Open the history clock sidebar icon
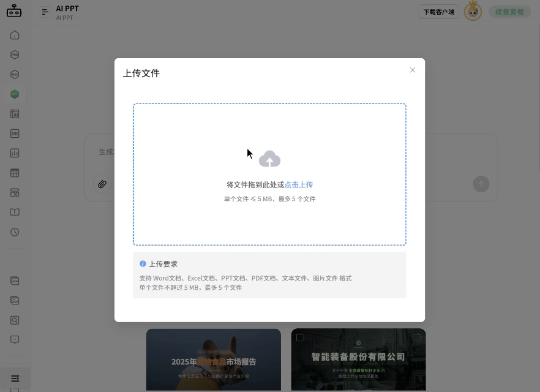The image size is (540, 392). 15,232
